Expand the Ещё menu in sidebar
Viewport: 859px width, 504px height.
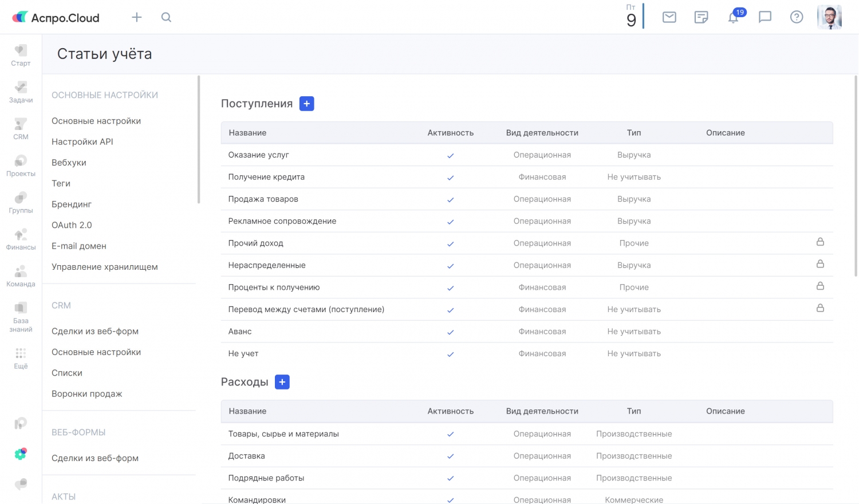click(x=21, y=358)
